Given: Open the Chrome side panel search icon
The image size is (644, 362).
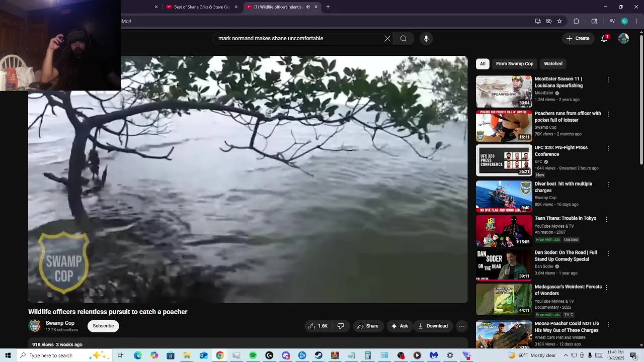Looking at the screenshot, I should [594, 21].
